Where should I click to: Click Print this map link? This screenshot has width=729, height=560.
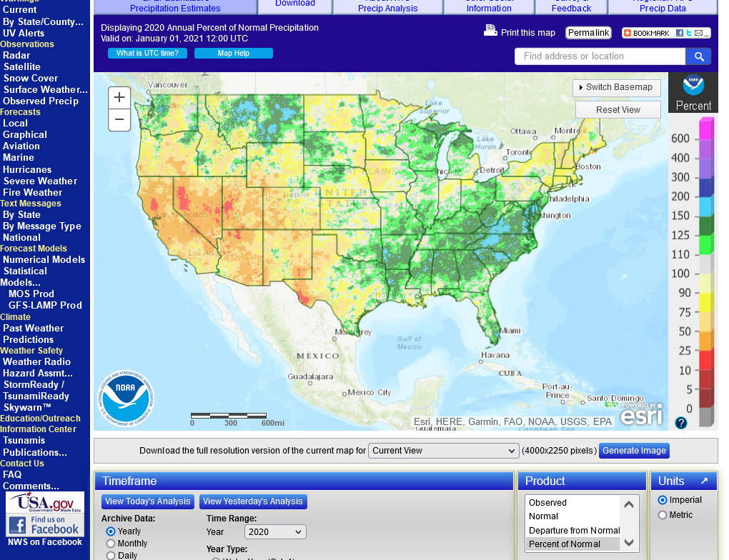[527, 33]
